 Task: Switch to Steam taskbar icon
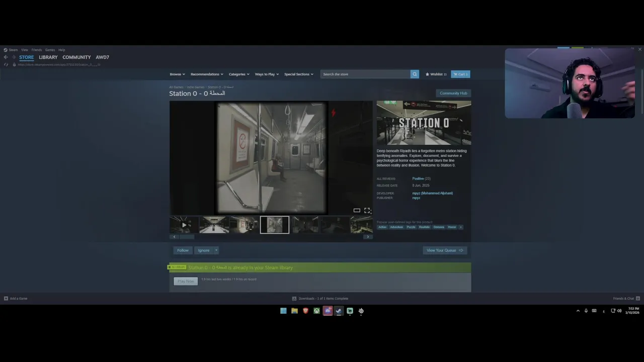[x=339, y=311]
